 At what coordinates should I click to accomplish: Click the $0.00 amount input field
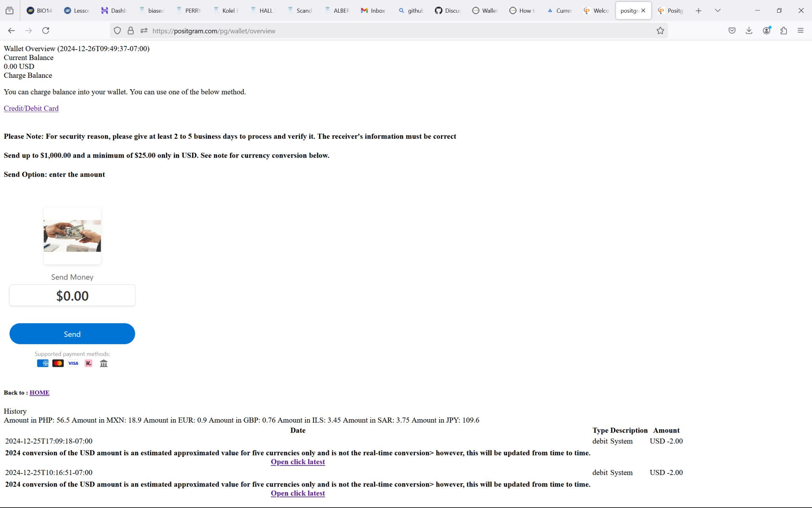click(72, 296)
